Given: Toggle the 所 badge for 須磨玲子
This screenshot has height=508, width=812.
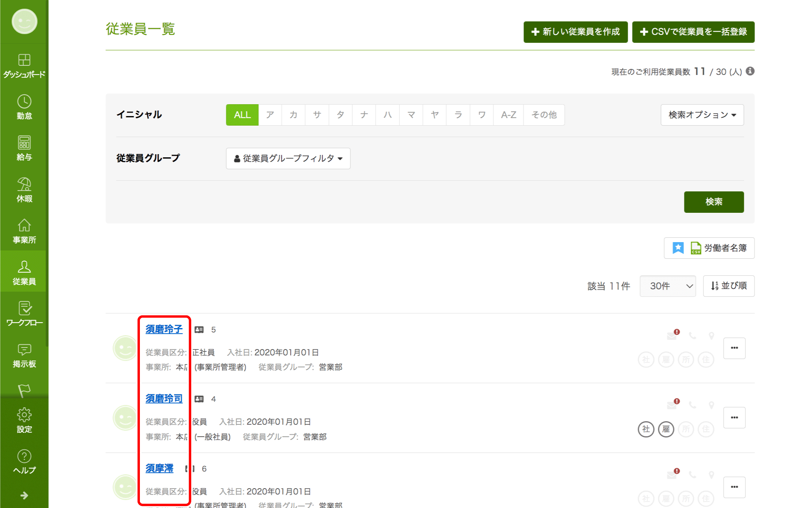Looking at the screenshot, I should (x=686, y=360).
